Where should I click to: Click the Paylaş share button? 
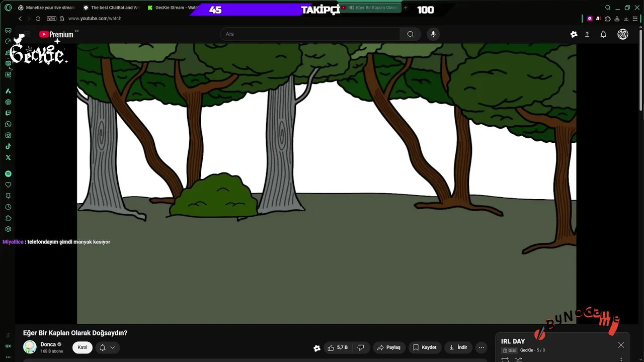(388, 347)
